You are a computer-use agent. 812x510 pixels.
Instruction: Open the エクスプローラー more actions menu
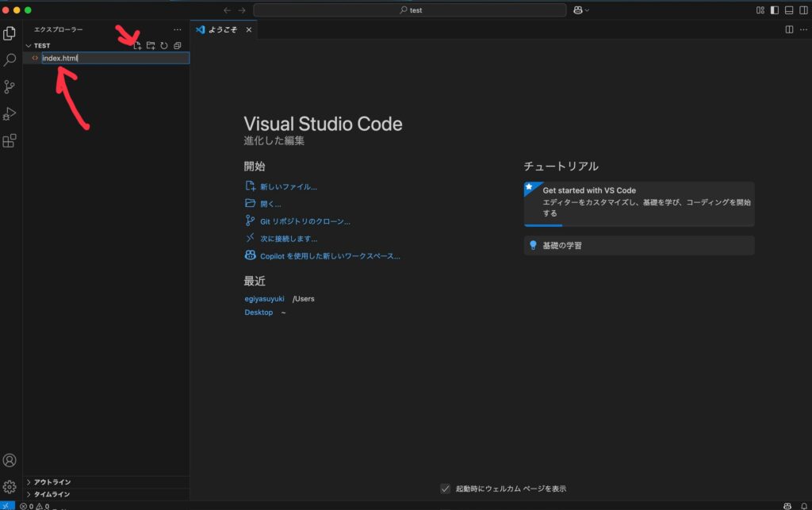[x=178, y=29]
